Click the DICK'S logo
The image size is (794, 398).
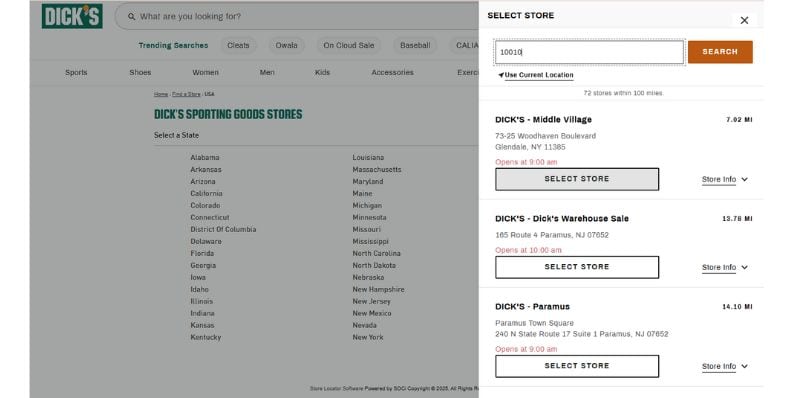pos(72,16)
